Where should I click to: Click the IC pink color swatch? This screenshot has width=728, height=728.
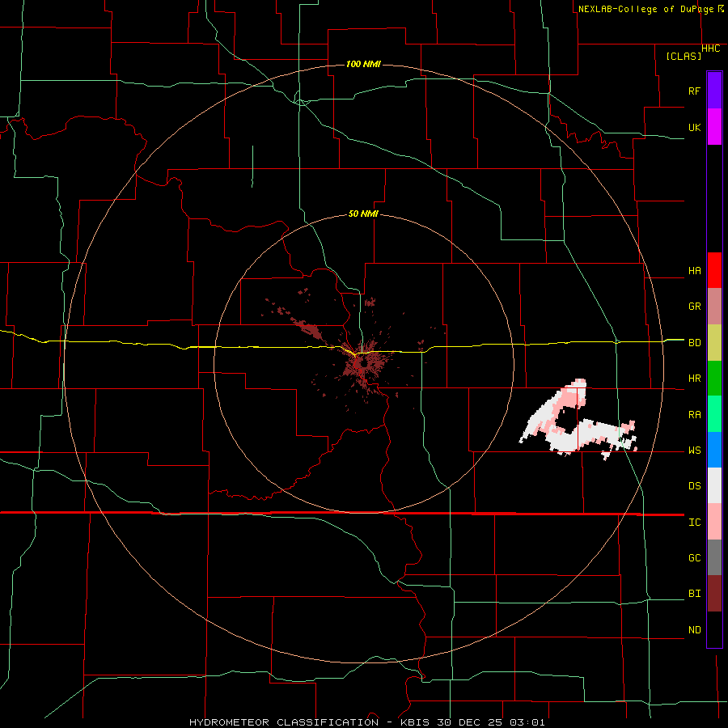point(714,522)
